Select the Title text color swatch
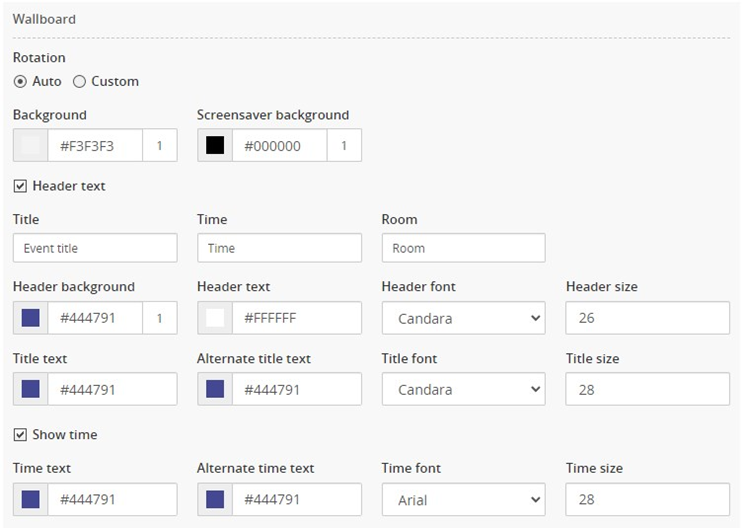Screen dimensions: 742x528 click(x=30, y=389)
